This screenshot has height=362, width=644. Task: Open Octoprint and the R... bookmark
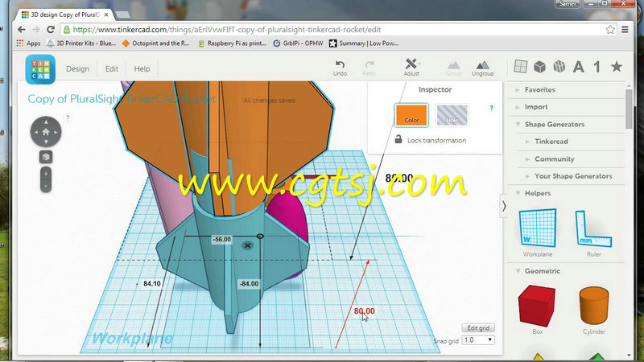[x=156, y=43]
